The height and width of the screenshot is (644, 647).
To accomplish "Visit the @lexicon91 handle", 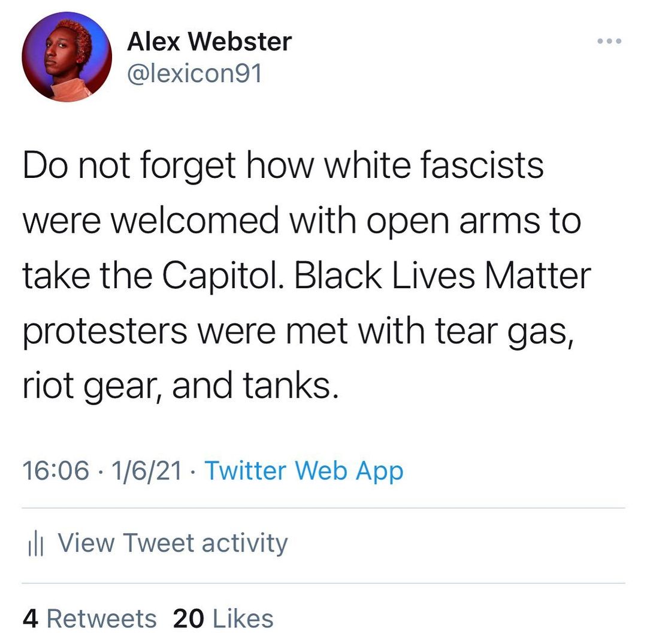I will (x=195, y=74).
